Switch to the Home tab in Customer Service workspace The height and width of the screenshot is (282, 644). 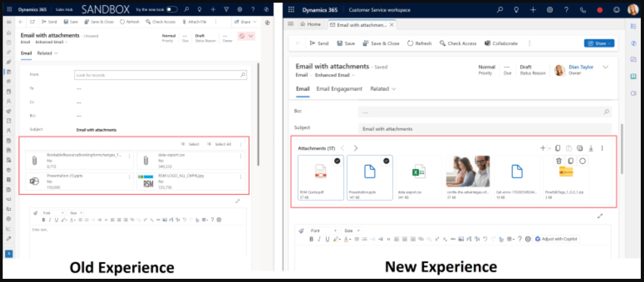311,24
